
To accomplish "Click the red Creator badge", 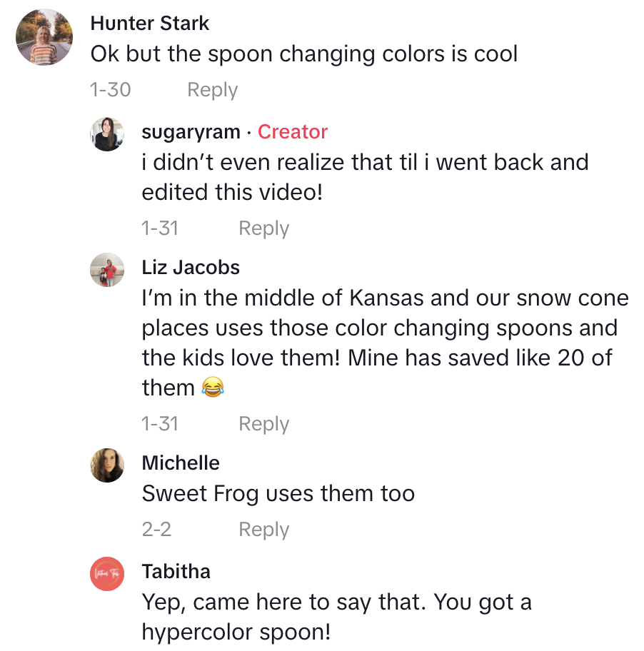I will pos(293,132).
